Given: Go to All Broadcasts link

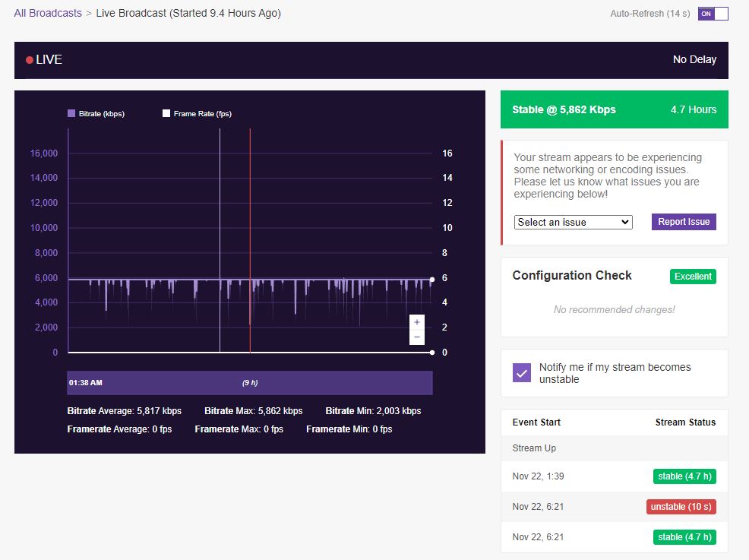Looking at the screenshot, I should tap(48, 13).
